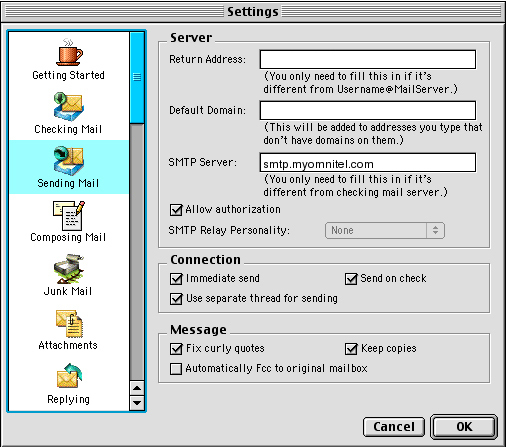Click the Cancel button

tap(394, 427)
